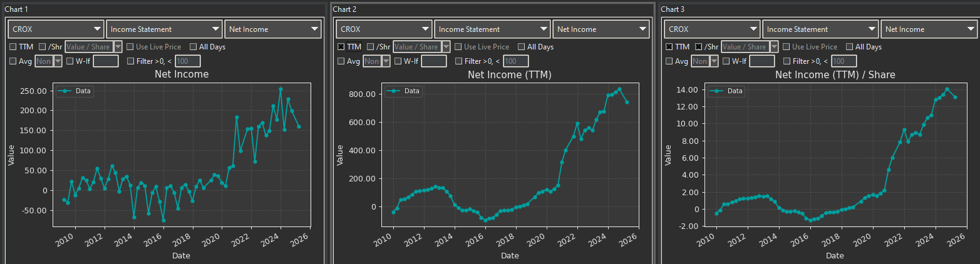Click the 800.00 axis label in Chart 2
980x264 pixels.
coord(361,94)
